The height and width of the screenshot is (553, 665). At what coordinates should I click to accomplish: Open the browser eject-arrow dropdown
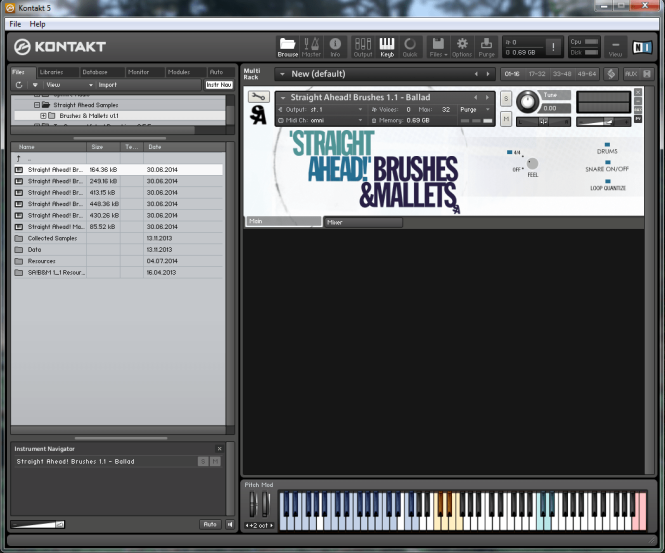point(35,85)
